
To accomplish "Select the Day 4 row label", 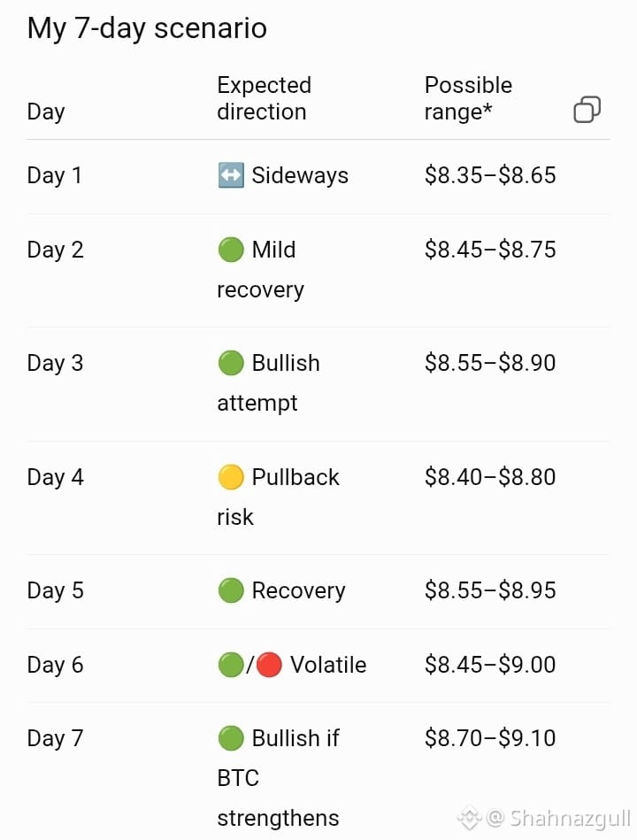I will (55, 477).
